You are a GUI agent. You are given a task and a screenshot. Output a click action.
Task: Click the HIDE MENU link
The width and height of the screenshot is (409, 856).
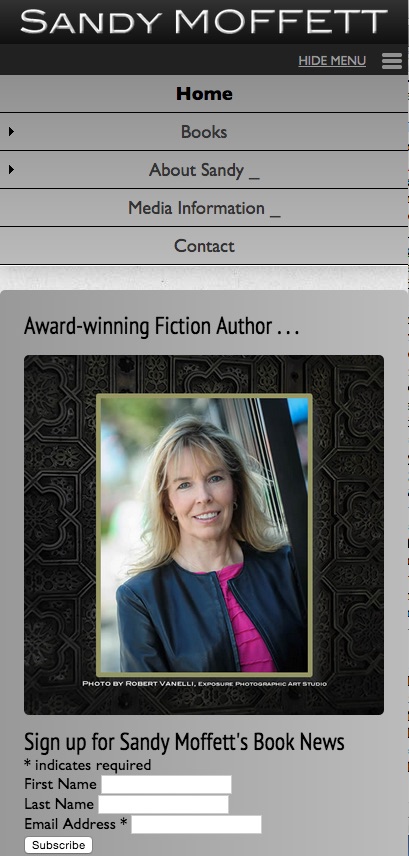[x=332, y=61]
